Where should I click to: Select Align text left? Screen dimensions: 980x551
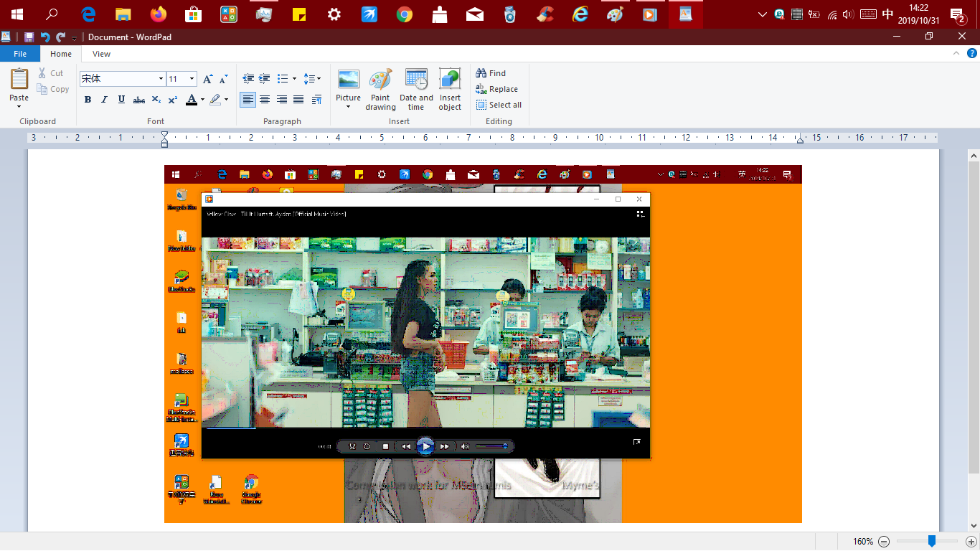coord(248,100)
